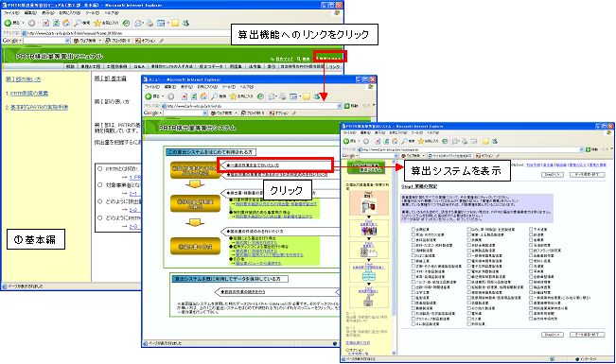Click Forward button in the 算出システム window
The width and height of the screenshot is (616, 364).
pos(366,141)
